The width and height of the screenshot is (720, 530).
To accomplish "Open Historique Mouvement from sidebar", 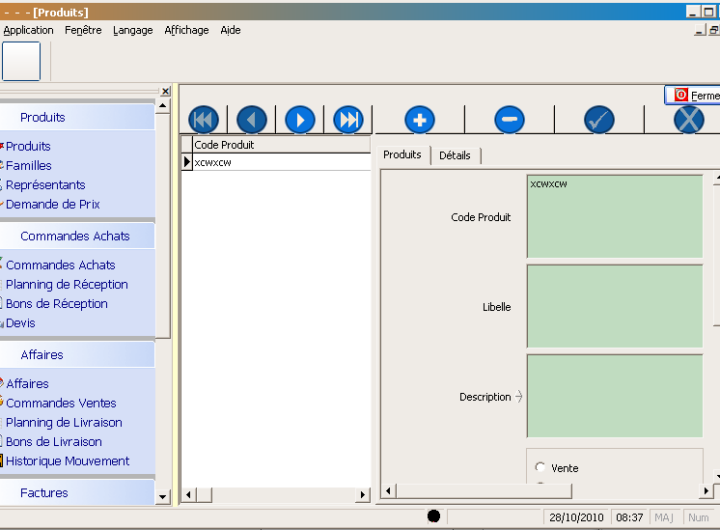I will [x=67, y=461].
